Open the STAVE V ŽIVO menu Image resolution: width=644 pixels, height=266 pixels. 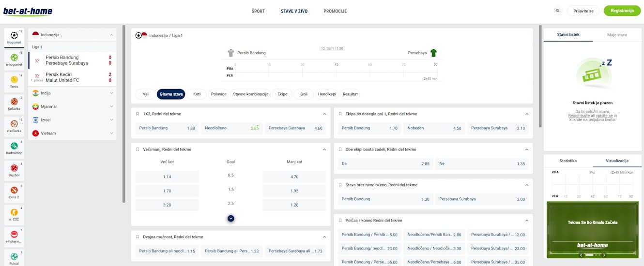[294, 11]
